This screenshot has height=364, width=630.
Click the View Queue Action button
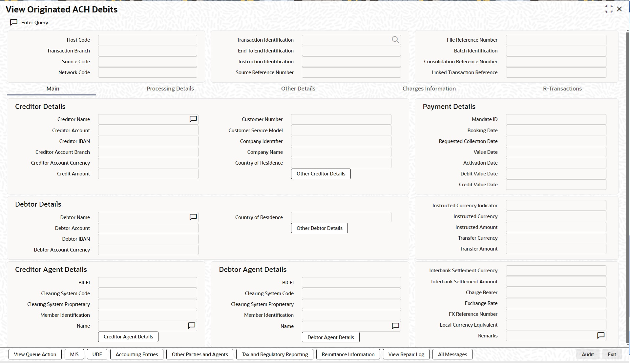click(x=35, y=354)
